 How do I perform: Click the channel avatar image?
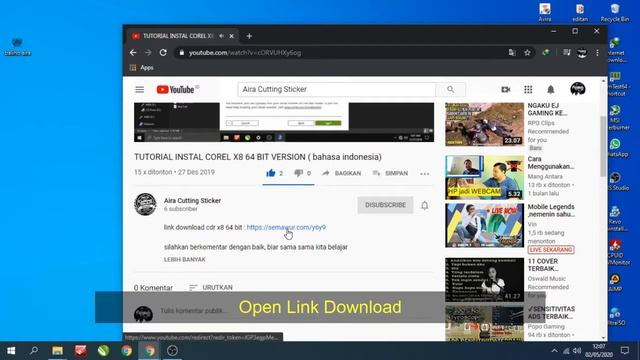(x=145, y=204)
